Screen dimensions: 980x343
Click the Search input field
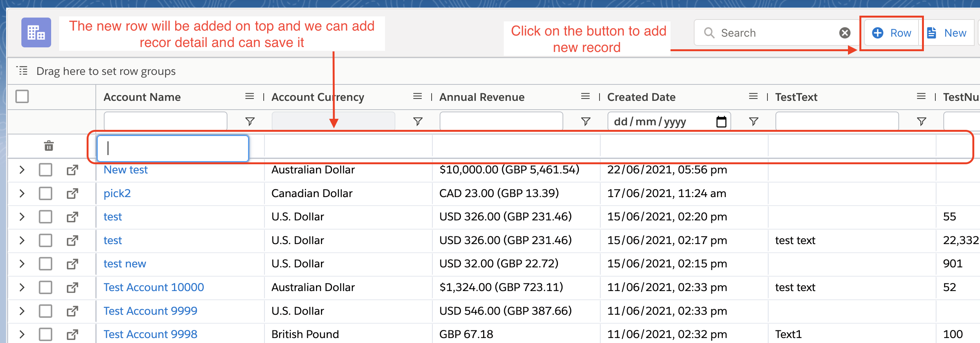coord(775,33)
